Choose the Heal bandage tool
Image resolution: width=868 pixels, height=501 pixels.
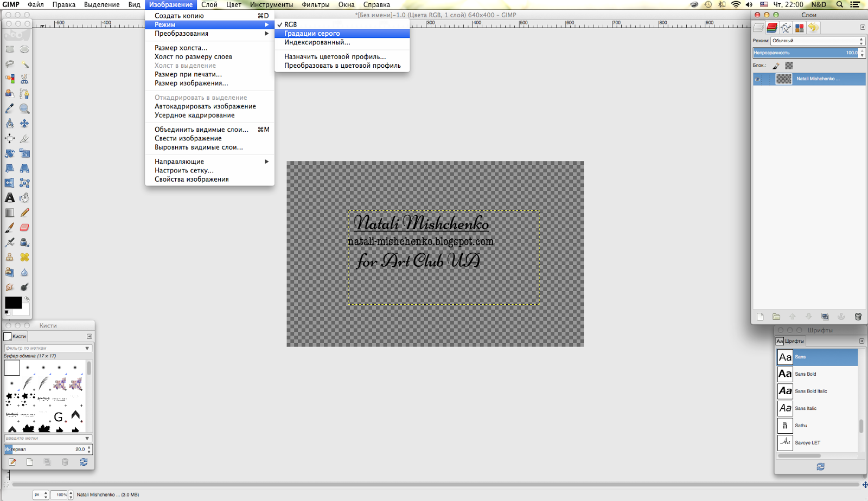pyautogui.click(x=24, y=257)
